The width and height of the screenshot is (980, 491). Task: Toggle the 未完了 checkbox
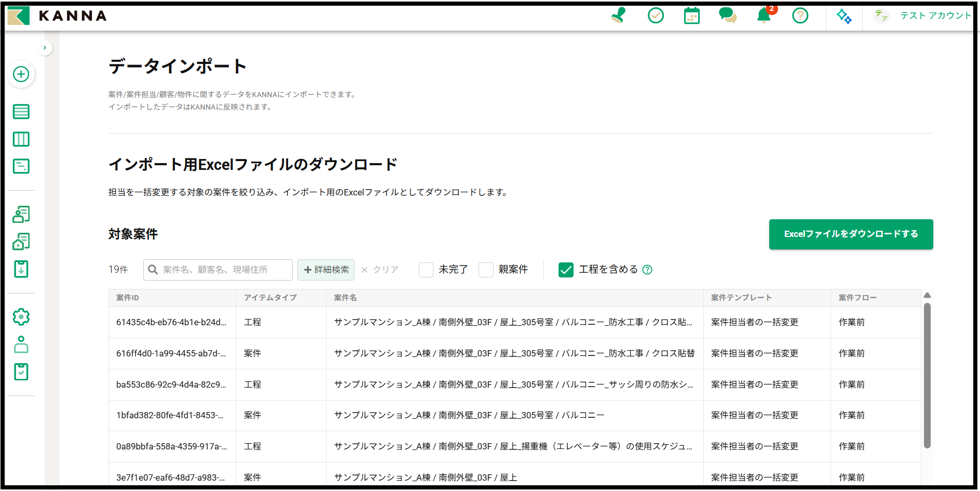tap(426, 270)
